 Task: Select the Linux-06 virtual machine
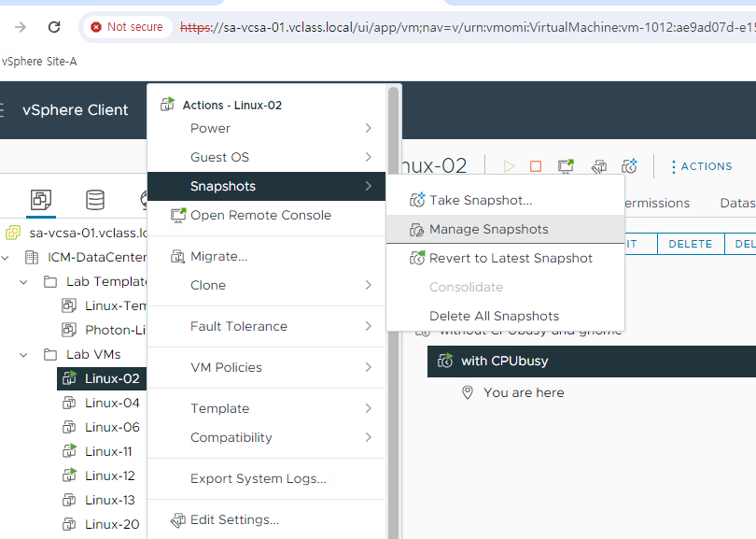pos(112,427)
